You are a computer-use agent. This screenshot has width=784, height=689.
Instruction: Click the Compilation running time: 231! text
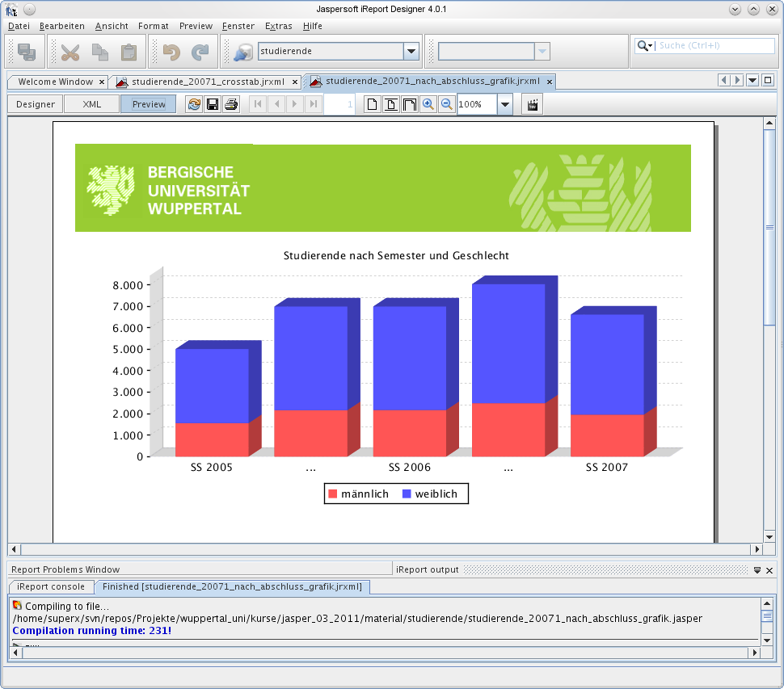(x=92, y=631)
